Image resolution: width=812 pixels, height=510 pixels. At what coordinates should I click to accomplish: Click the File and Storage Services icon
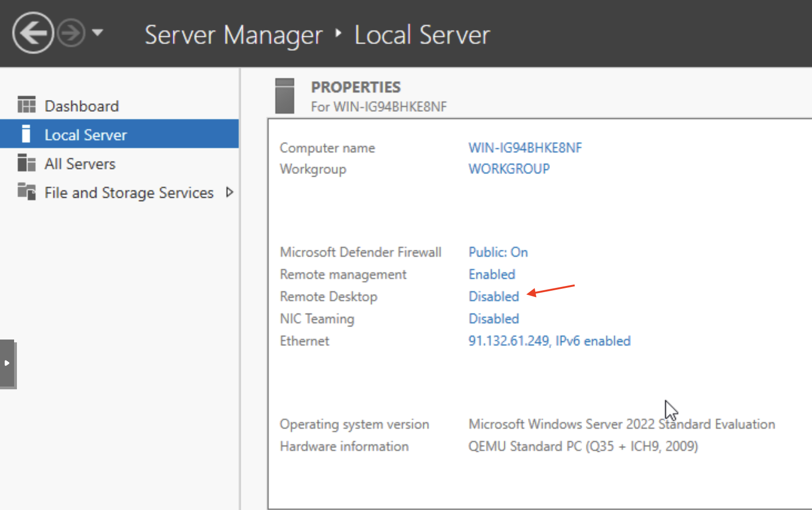click(26, 192)
